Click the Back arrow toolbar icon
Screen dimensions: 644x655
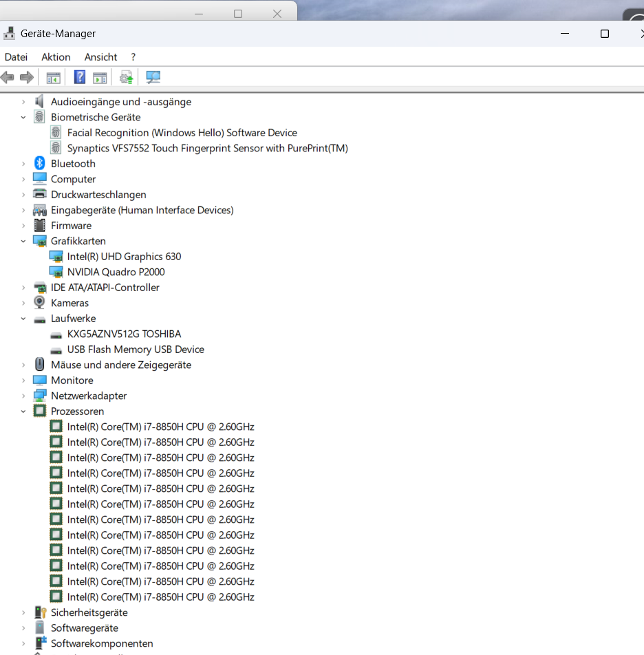[x=8, y=77]
